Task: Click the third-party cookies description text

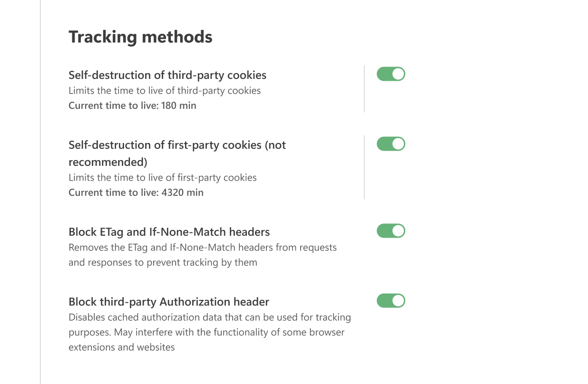Action: (165, 90)
